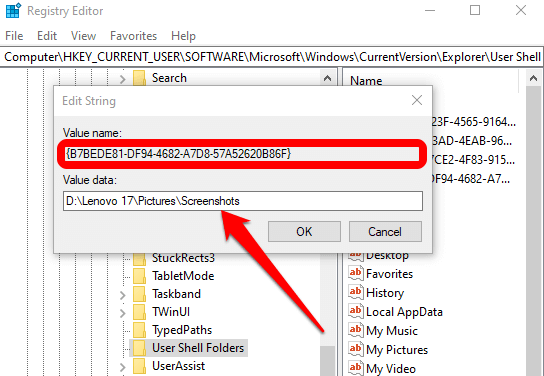Click the TypedPaths folder icon
The image size is (544, 376).
tap(139, 330)
